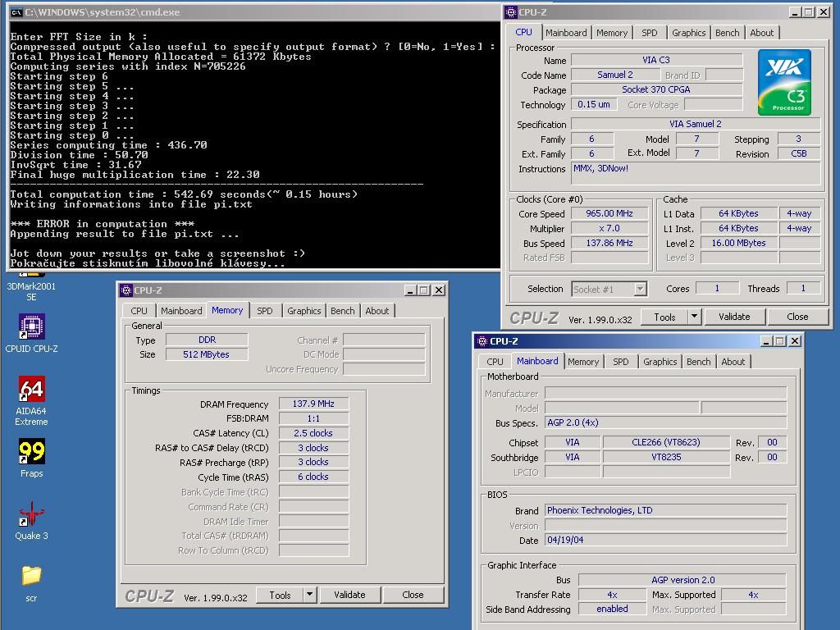Open AIDA64 Extreme desktop shortcut

coord(31,400)
